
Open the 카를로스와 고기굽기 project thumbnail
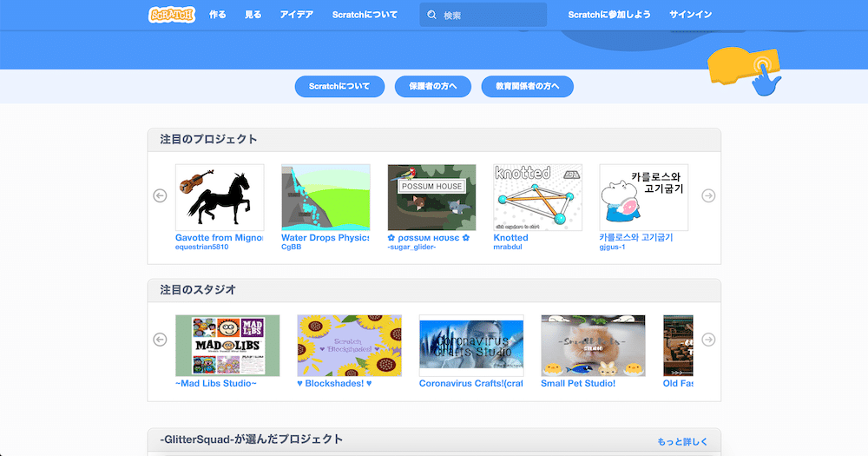[644, 197]
